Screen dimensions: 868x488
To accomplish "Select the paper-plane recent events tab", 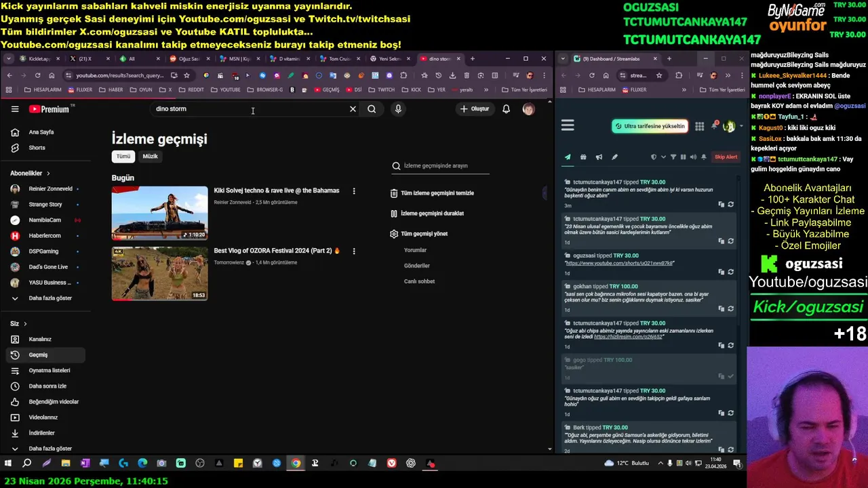I will [568, 157].
